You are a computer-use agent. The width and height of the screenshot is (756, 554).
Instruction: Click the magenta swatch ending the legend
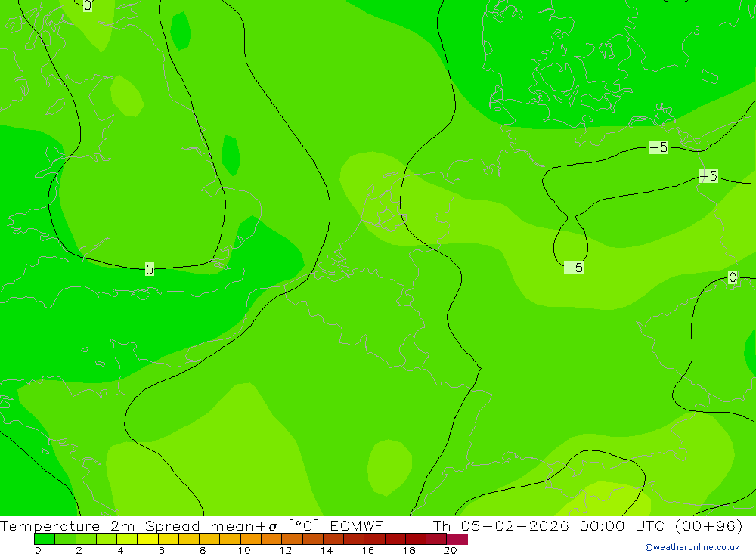click(x=457, y=539)
